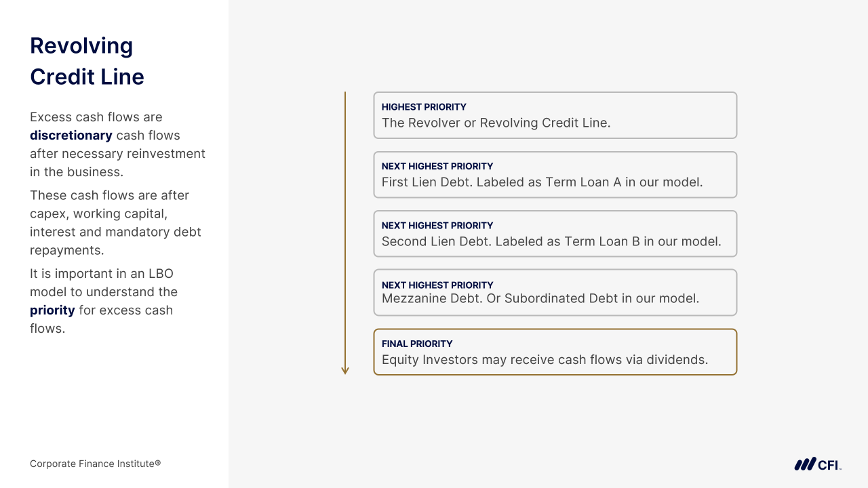Select the Revolving Credit Line slide title
The height and width of the screenshot is (488, 868).
click(87, 61)
